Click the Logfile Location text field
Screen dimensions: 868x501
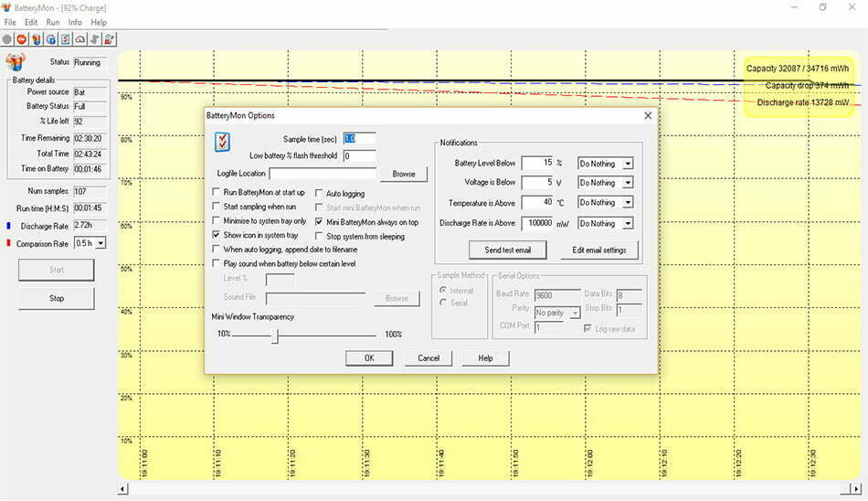[323, 174]
